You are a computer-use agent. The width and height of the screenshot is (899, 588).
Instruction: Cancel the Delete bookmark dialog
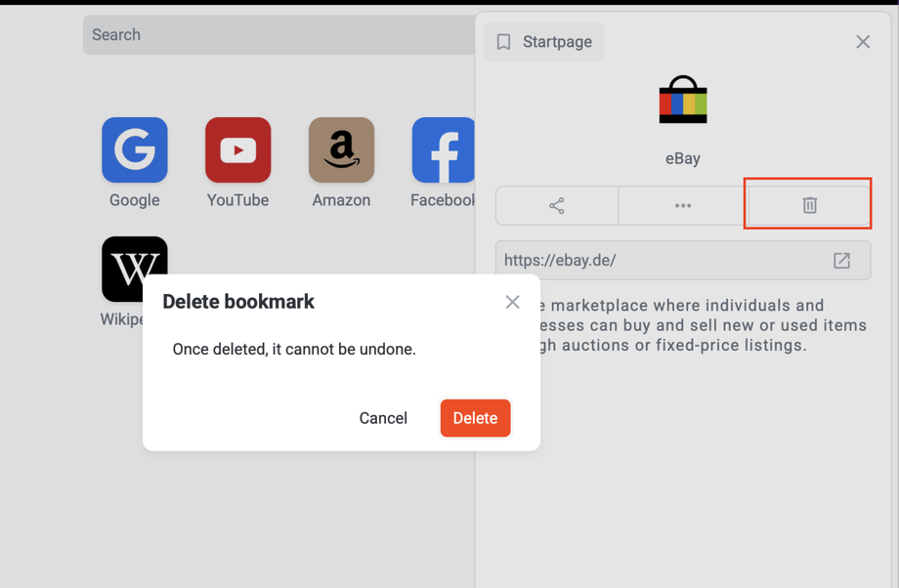click(383, 418)
